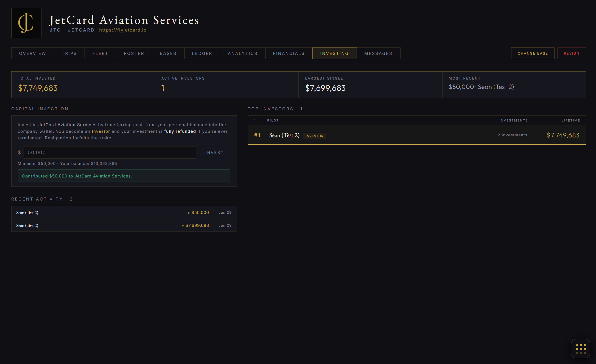Viewport: 596px width, 364px height.
Task: Open the Overview tab
Action: pyautogui.click(x=33, y=53)
